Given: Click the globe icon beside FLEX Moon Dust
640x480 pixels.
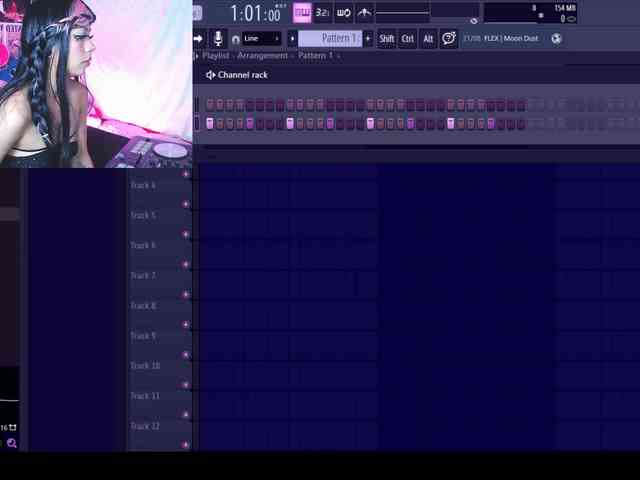Looking at the screenshot, I should (x=556, y=39).
